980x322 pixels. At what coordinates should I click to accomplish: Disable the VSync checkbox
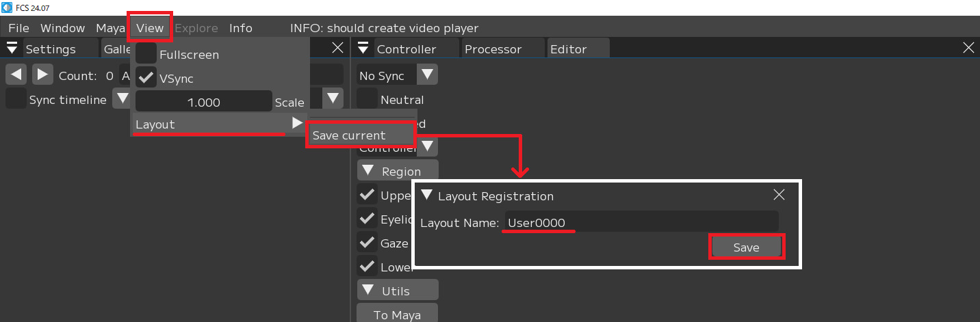tap(146, 78)
